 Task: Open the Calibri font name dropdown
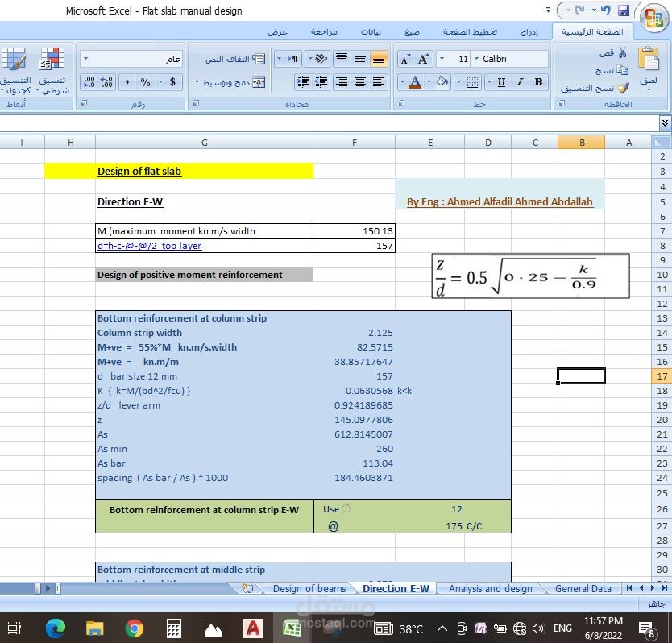pyautogui.click(x=476, y=59)
